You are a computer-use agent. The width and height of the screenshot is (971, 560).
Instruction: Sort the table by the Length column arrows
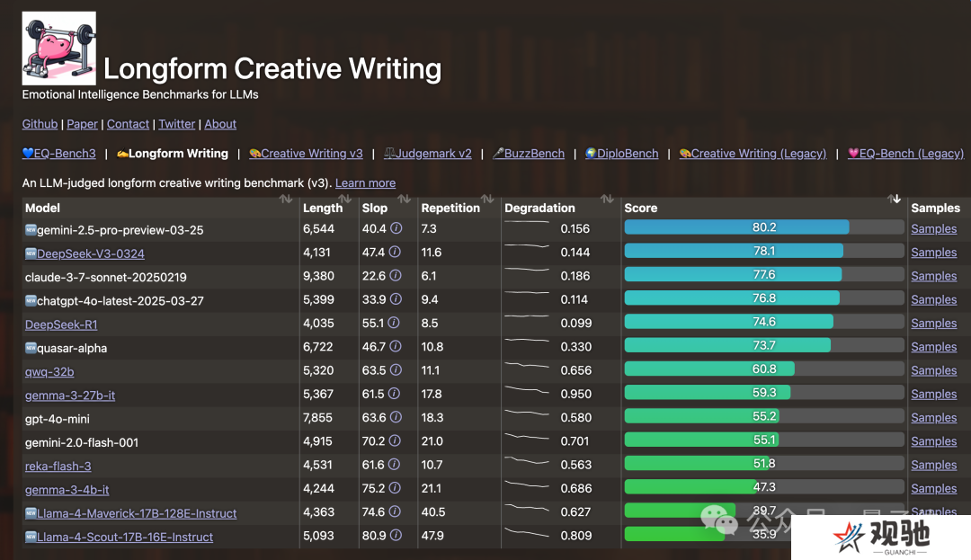coord(345,199)
